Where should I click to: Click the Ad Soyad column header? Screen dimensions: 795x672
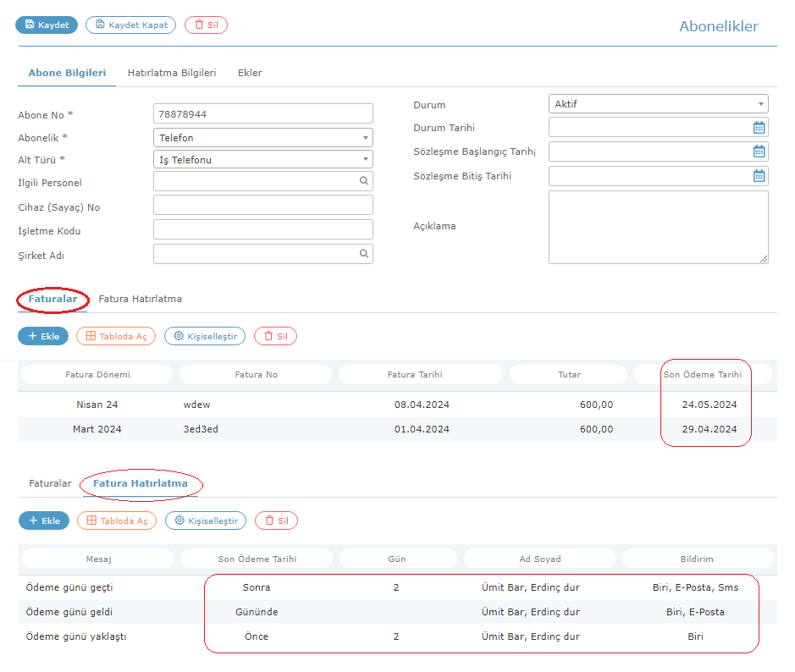[x=540, y=559]
